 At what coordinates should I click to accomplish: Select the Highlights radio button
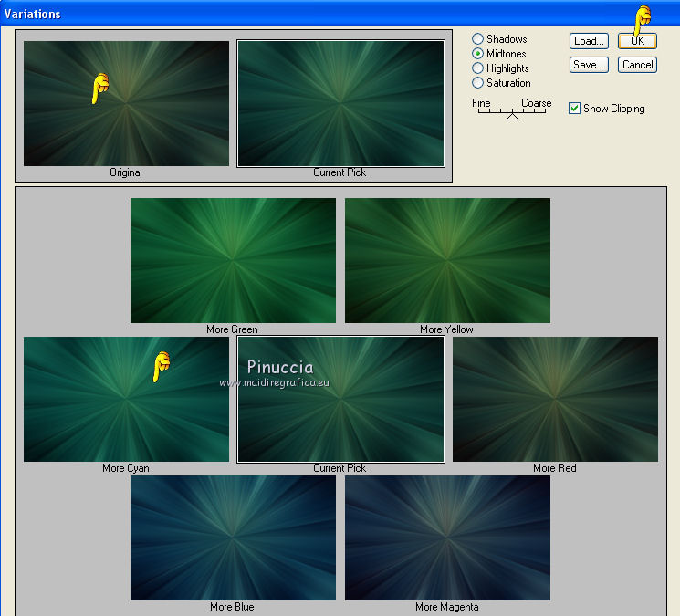[477, 68]
